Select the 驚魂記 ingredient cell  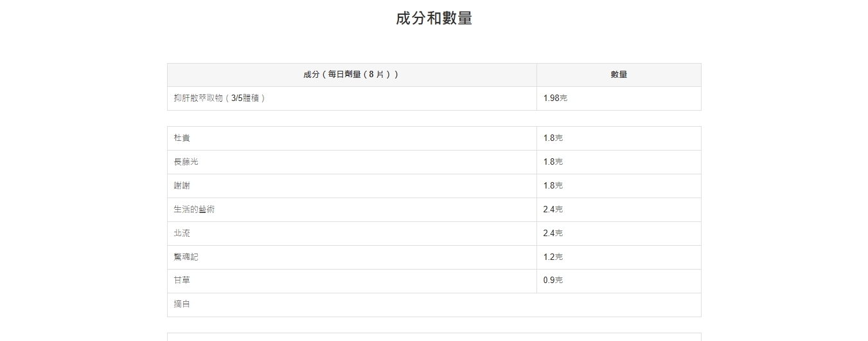pyautogui.click(x=186, y=257)
